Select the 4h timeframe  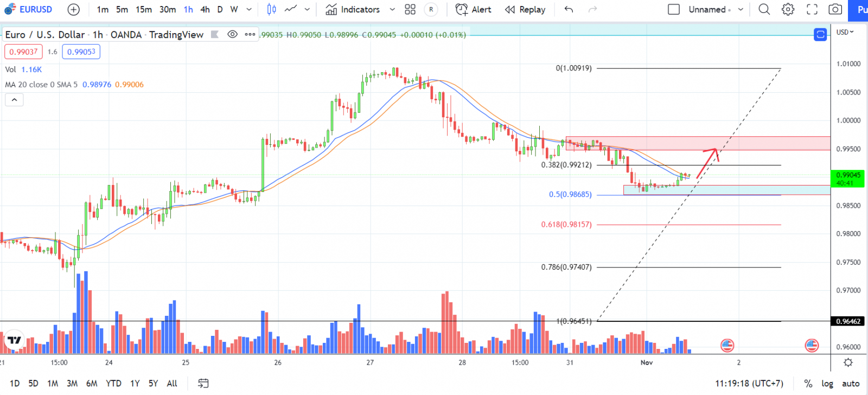coord(205,9)
